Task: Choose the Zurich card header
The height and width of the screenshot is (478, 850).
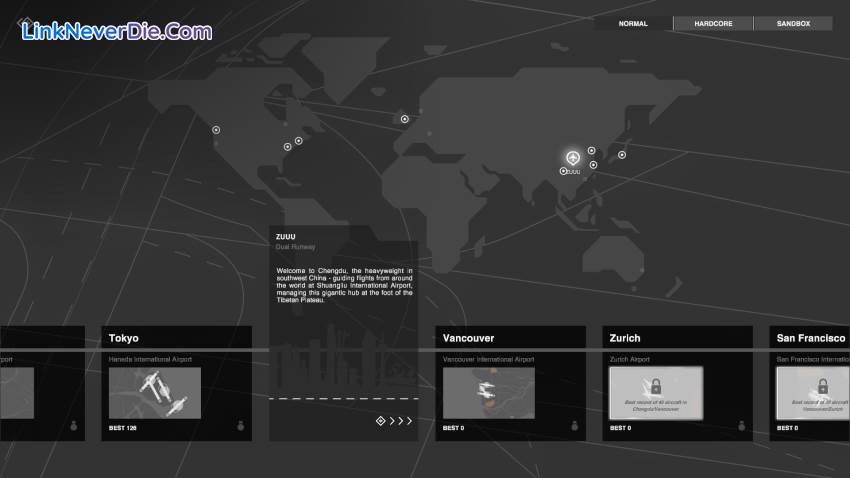Action: [625, 338]
